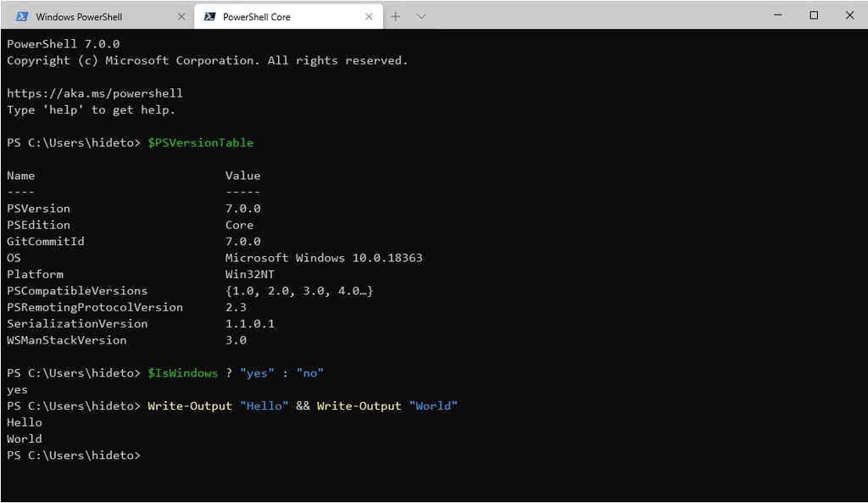868x503 pixels.
Task: Click the minimize icon in the title bar
Action: [777, 15]
